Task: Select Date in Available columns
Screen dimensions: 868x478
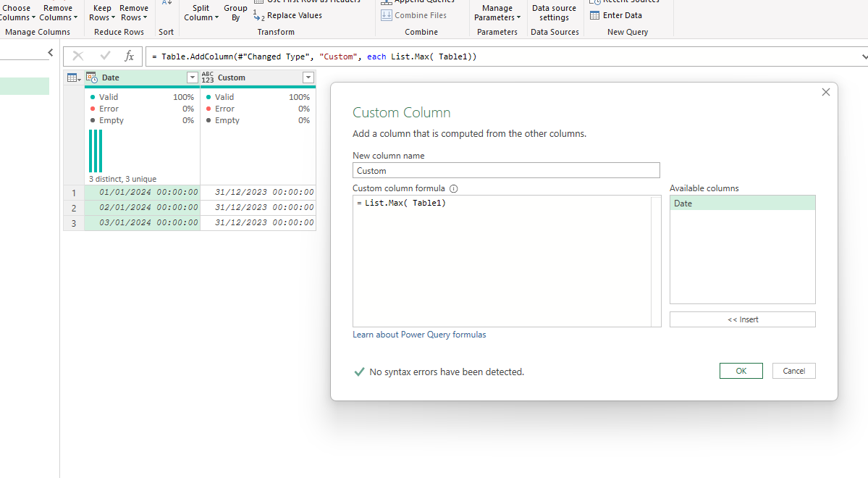Action: point(742,204)
